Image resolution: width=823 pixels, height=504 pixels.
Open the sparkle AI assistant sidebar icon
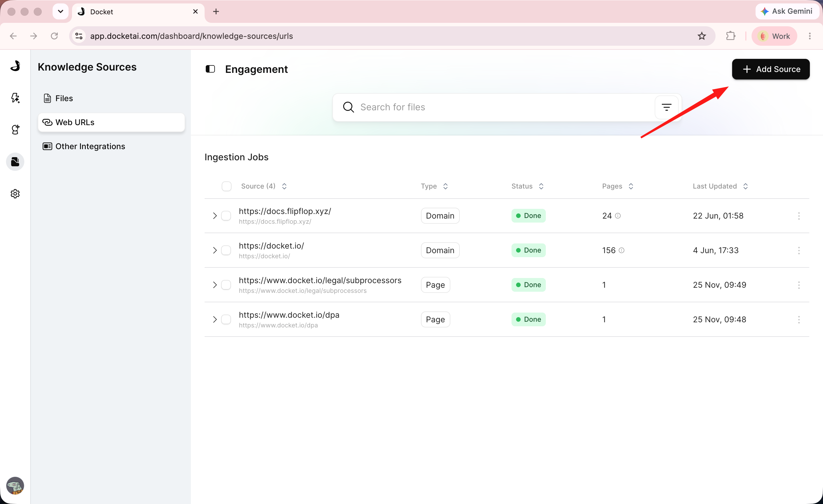point(15,98)
